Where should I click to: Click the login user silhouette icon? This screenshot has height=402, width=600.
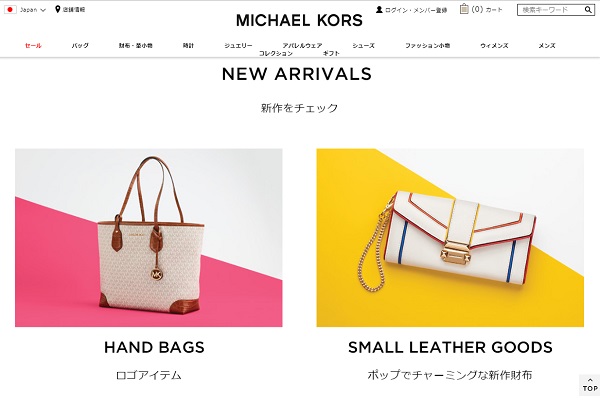click(379, 10)
